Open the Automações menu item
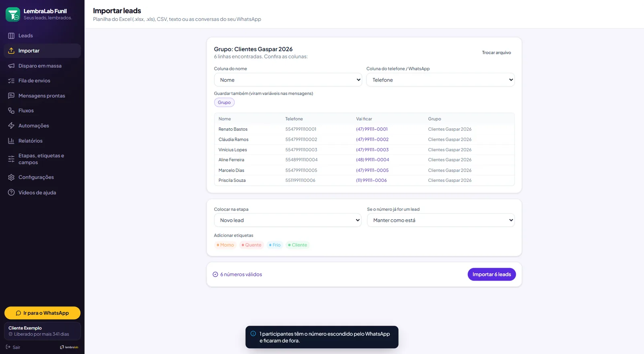This screenshot has height=354, width=644. 42,126
